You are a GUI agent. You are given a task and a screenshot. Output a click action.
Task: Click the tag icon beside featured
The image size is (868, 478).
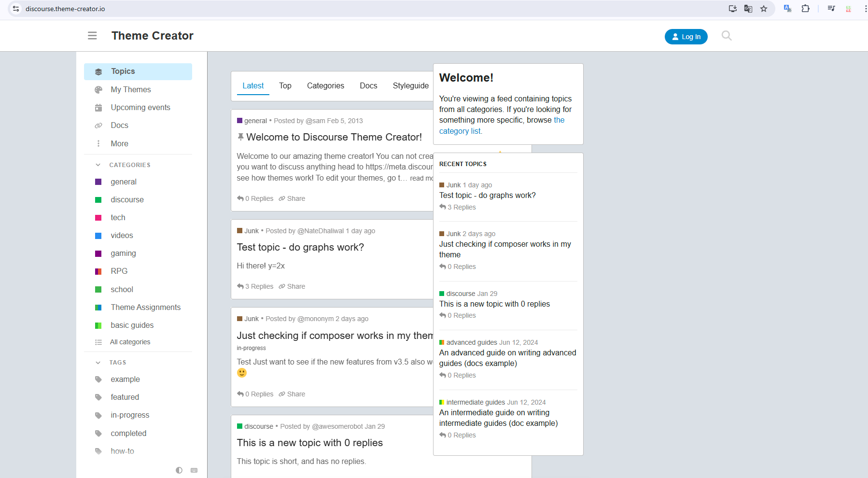(x=98, y=397)
